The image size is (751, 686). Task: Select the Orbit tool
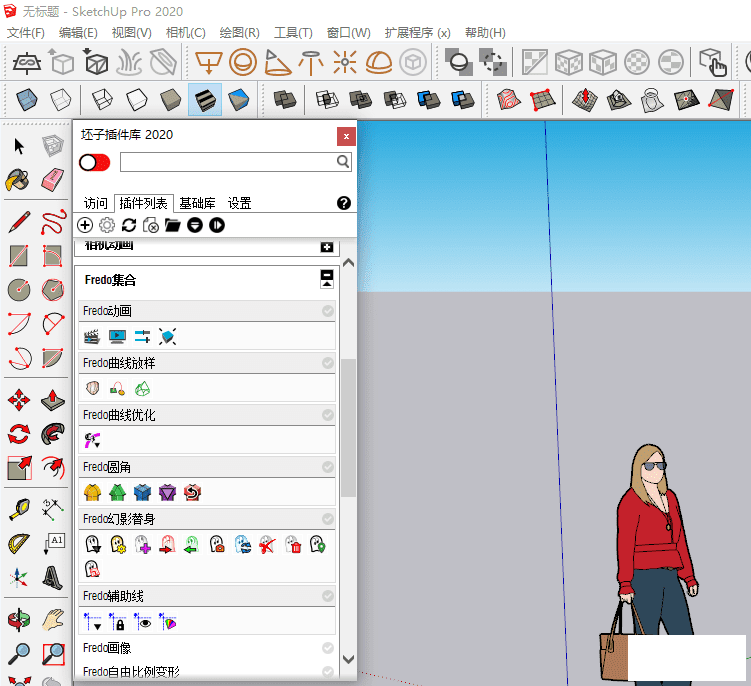pyautogui.click(x=19, y=619)
